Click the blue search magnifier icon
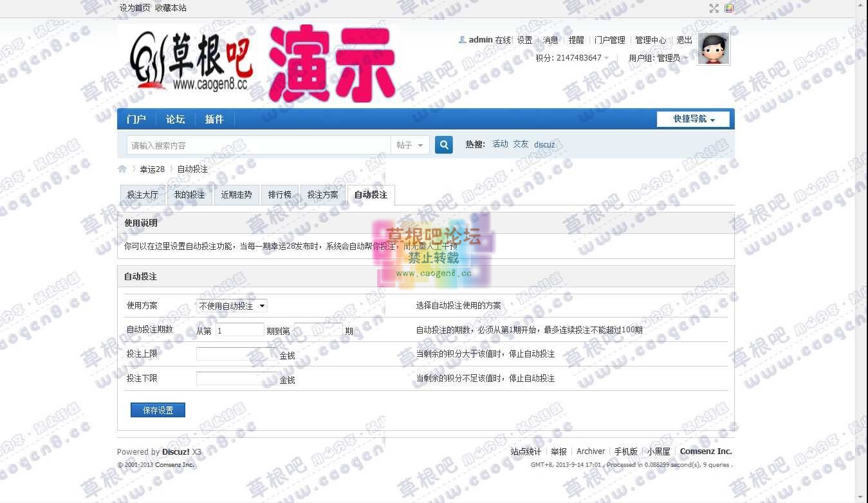Image resolution: width=868 pixels, height=503 pixels. pyautogui.click(x=443, y=144)
